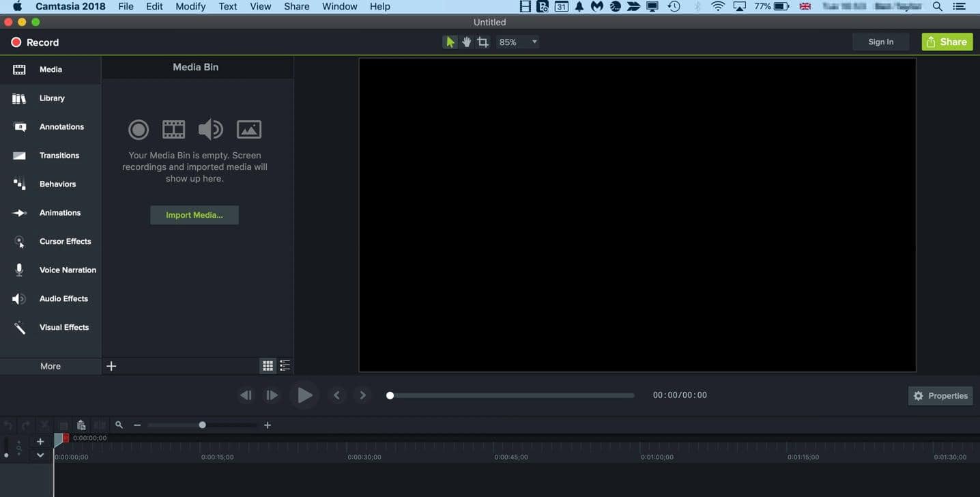This screenshot has height=497, width=980.
Task: Open the View menu
Action: point(261,6)
